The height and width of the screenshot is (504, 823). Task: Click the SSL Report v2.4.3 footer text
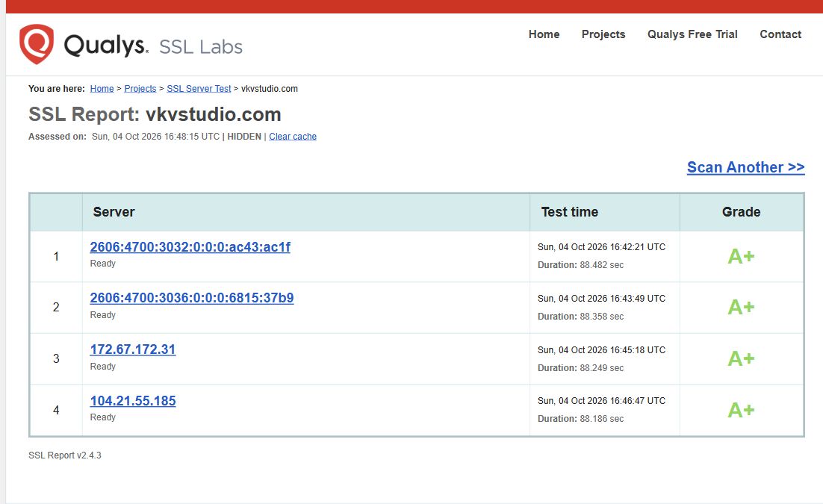[65, 455]
